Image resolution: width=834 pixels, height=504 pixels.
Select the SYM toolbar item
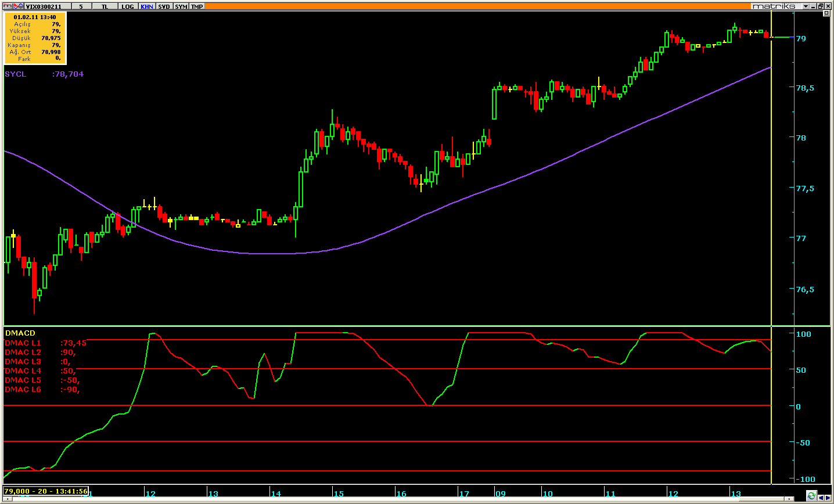[x=181, y=6]
